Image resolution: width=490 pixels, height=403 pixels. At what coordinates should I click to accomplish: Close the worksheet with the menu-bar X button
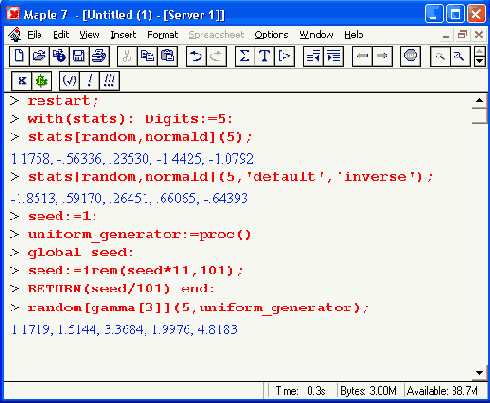[x=479, y=35]
